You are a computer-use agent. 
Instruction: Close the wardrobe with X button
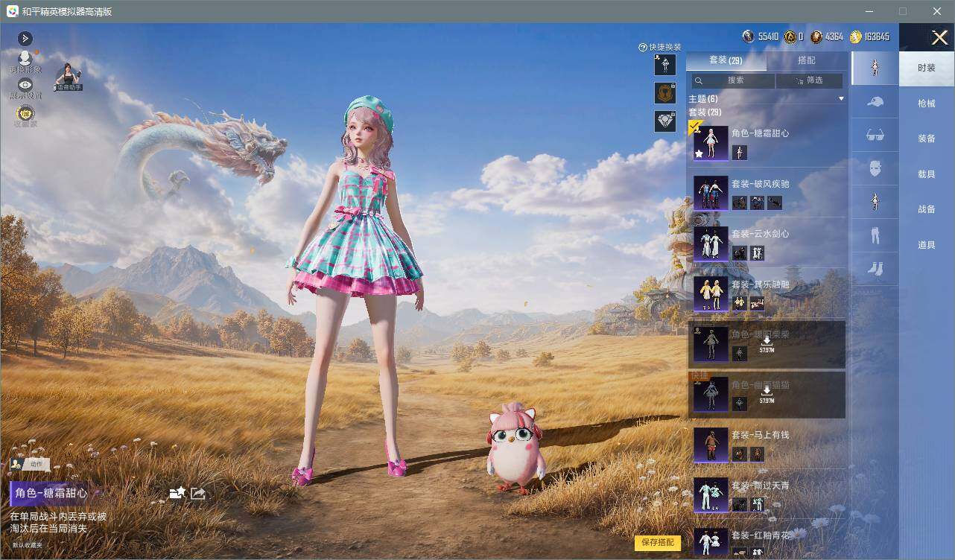coord(939,37)
